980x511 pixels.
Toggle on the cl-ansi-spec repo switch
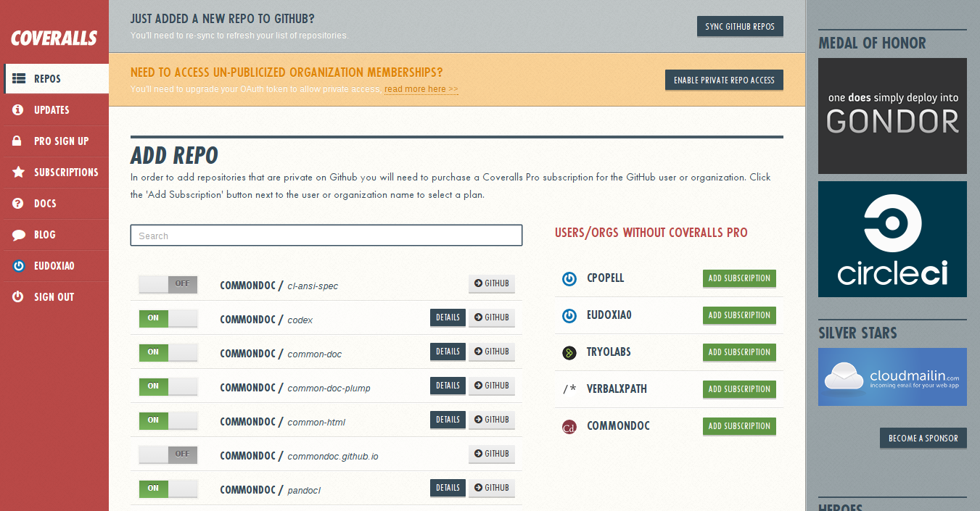click(168, 284)
